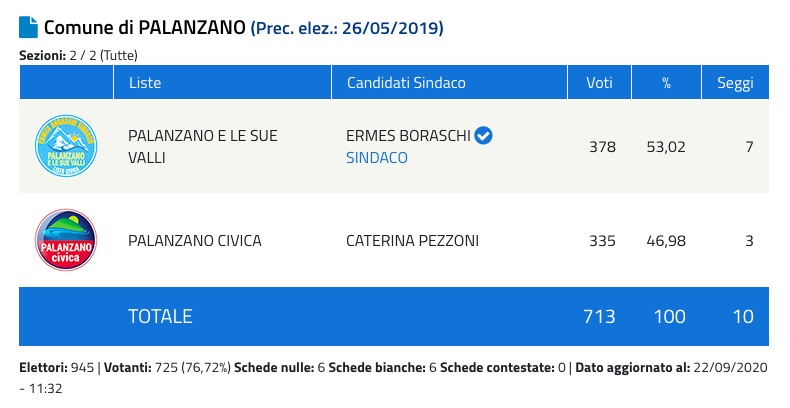Click the SINDACO label under Ermes Boraschi
This screenshot has height=408, width=790.
[x=377, y=158]
